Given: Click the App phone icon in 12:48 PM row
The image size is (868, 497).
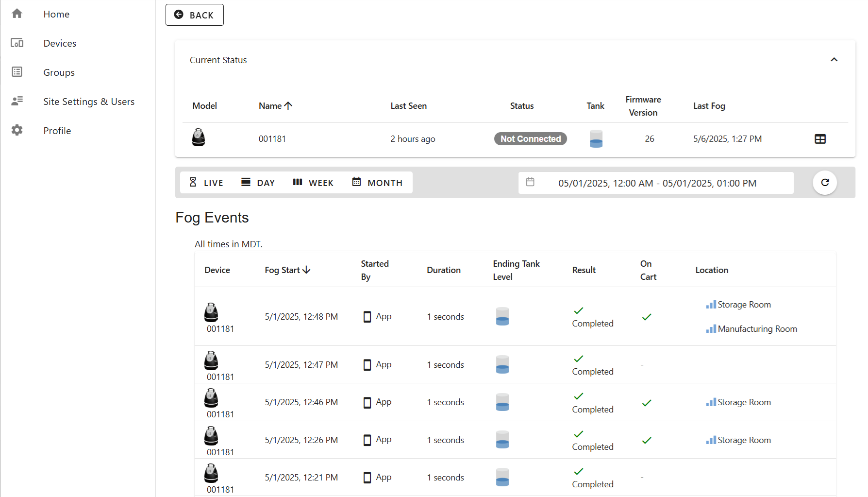Looking at the screenshot, I should [x=367, y=317].
